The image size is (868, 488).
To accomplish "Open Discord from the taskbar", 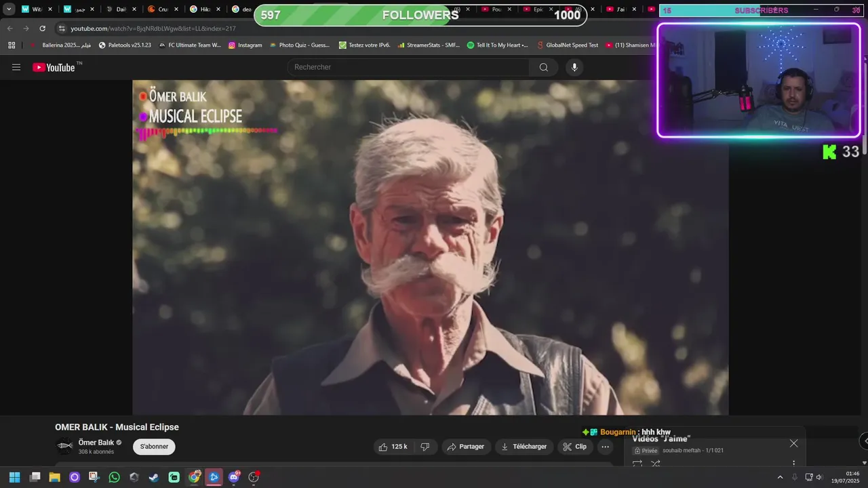I will [x=234, y=477].
